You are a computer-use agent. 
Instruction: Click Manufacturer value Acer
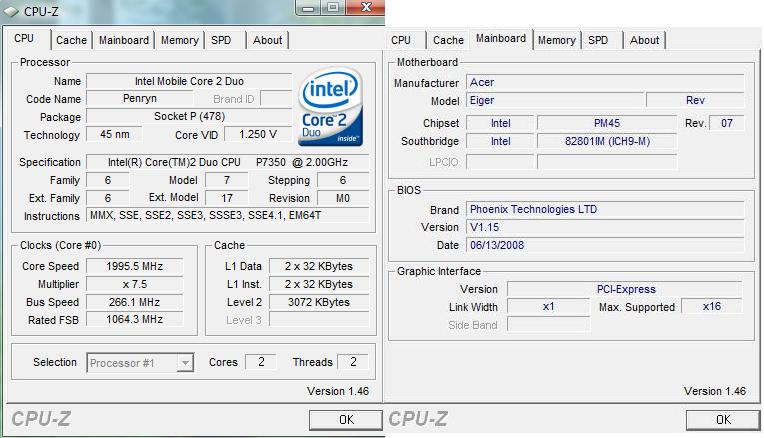pyautogui.click(x=605, y=82)
